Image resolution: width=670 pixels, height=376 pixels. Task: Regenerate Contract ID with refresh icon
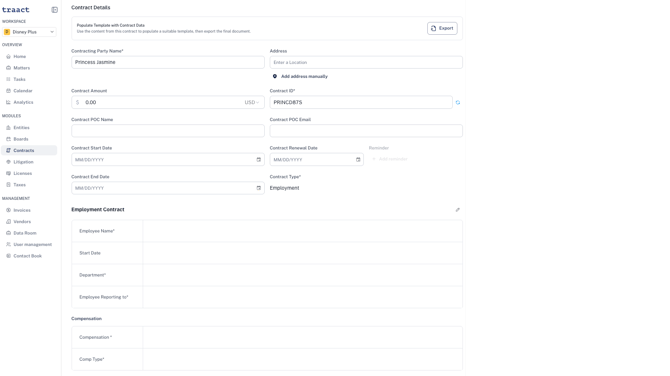458,103
